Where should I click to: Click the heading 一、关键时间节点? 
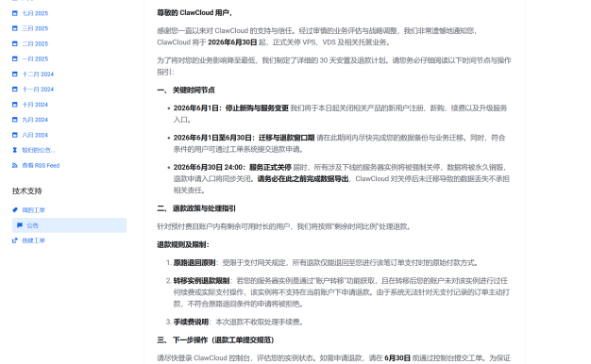(x=186, y=90)
